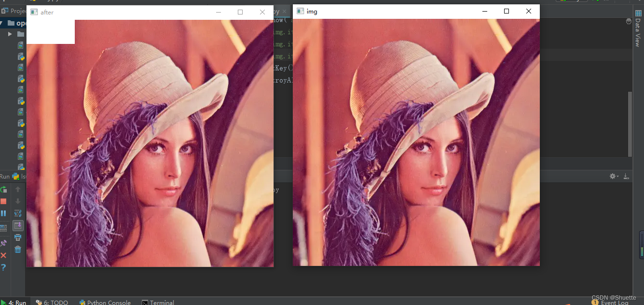
Task: Click the inspection indicator icon at editor top-right
Action: point(629,22)
